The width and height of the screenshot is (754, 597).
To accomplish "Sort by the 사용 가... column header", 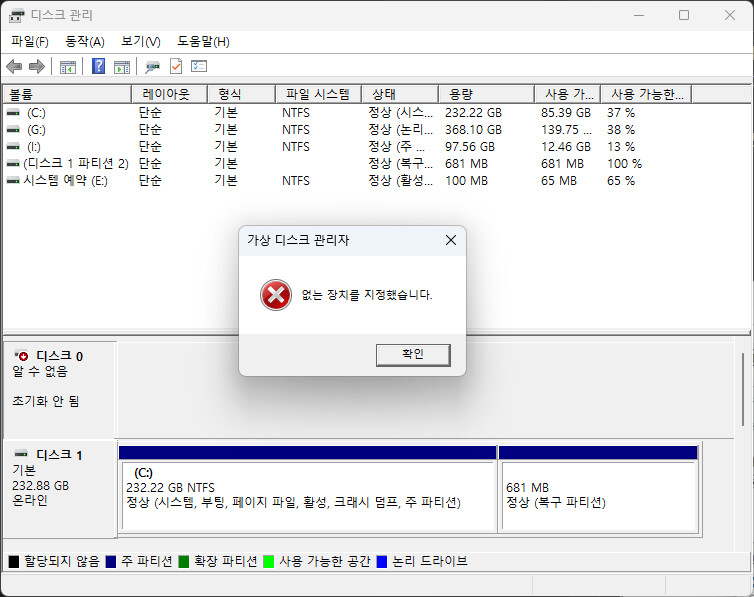I will 568,94.
